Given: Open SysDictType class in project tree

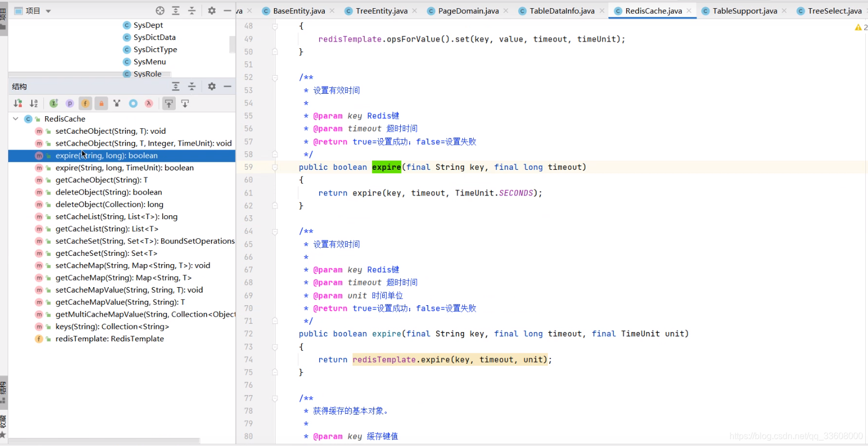Looking at the screenshot, I should 150,49.
